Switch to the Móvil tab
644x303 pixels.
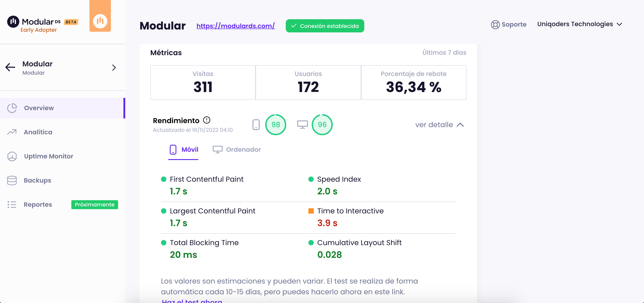coord(183,150)
